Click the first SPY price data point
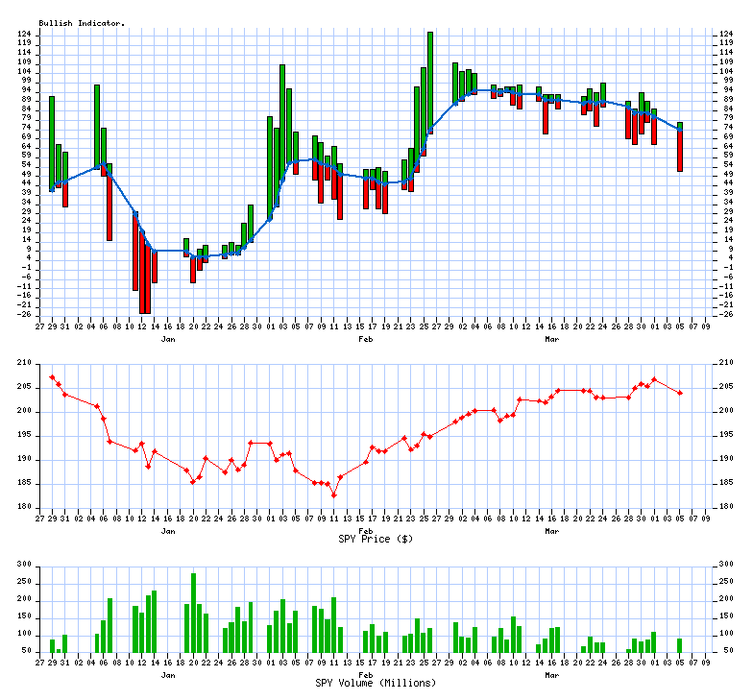 click(52, 377)
